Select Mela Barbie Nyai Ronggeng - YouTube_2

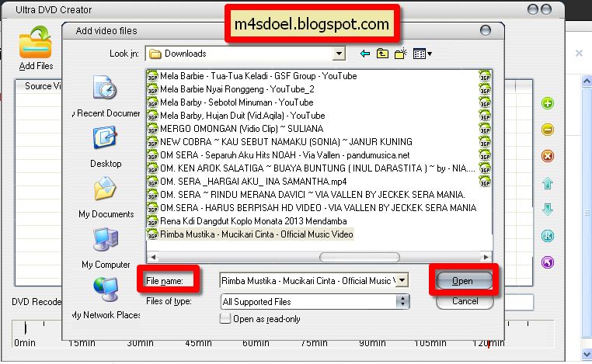(x=237, y=89)
